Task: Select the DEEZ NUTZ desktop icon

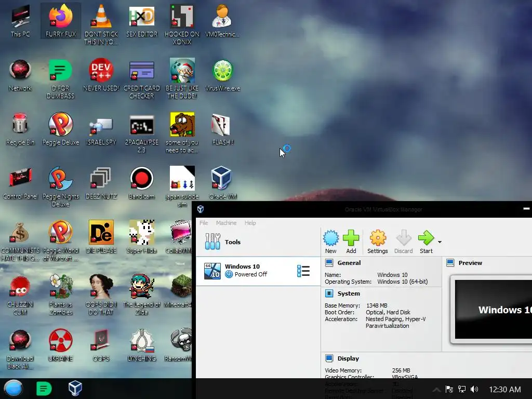Action: point(101,183)
